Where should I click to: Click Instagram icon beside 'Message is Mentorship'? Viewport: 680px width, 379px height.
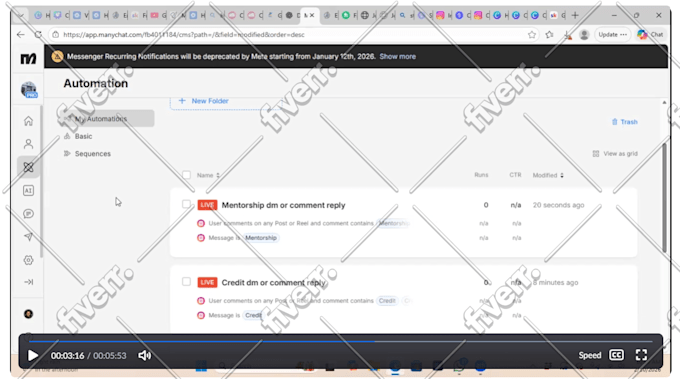point(201,238)
